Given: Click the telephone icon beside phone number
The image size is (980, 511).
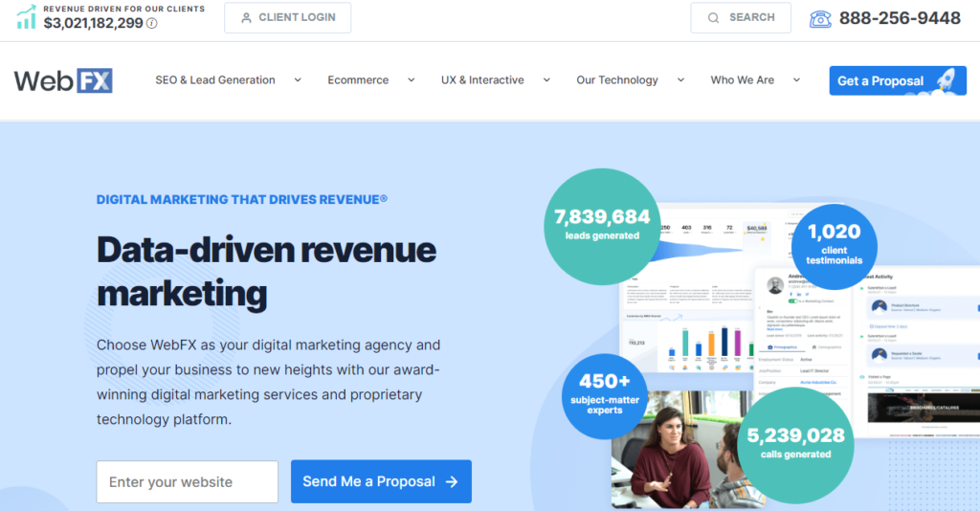Looking at the screenshot, I should 820,19.
